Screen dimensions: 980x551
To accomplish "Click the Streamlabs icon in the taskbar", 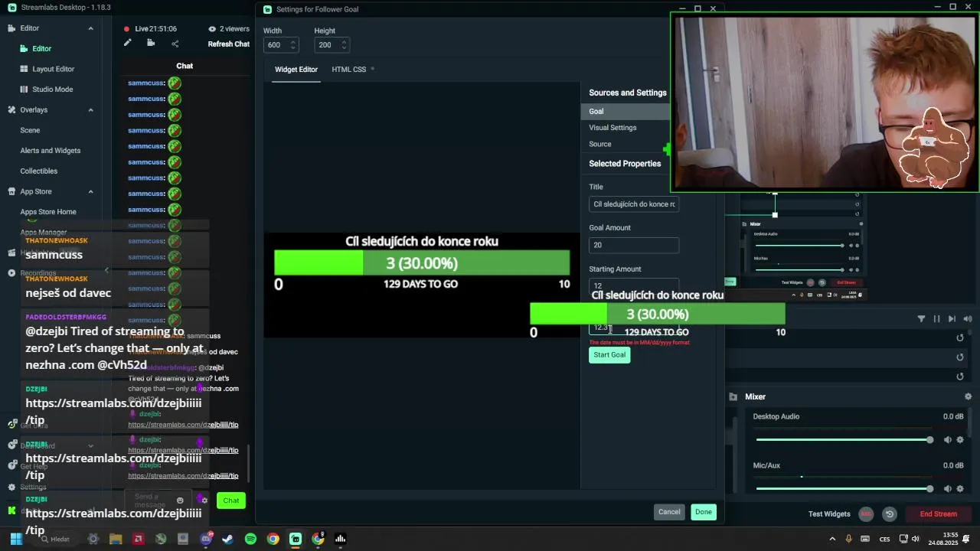I will 296,539.
